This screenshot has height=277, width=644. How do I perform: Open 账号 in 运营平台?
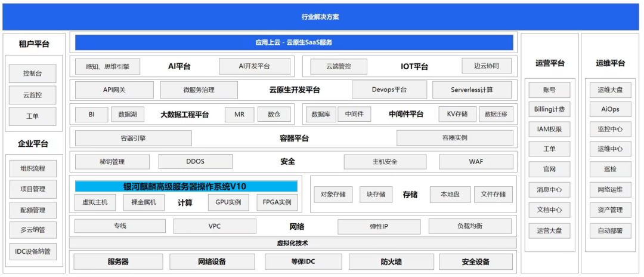click(549, 90)
